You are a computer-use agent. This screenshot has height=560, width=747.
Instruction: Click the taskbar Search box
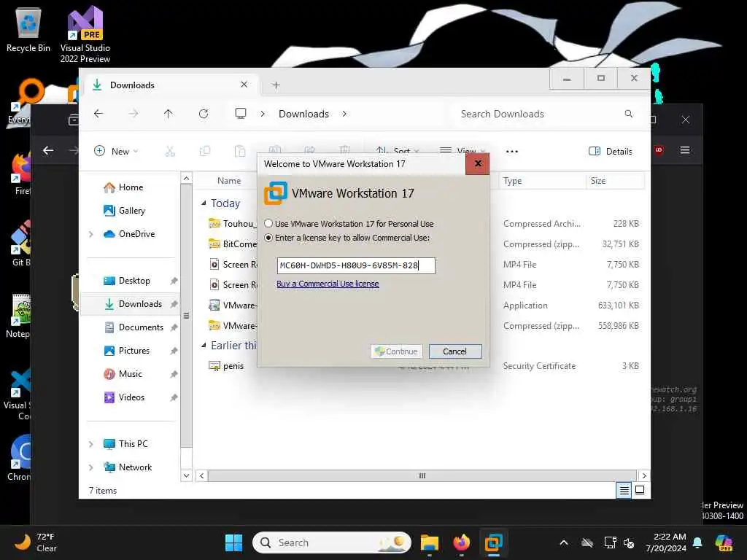332,542
